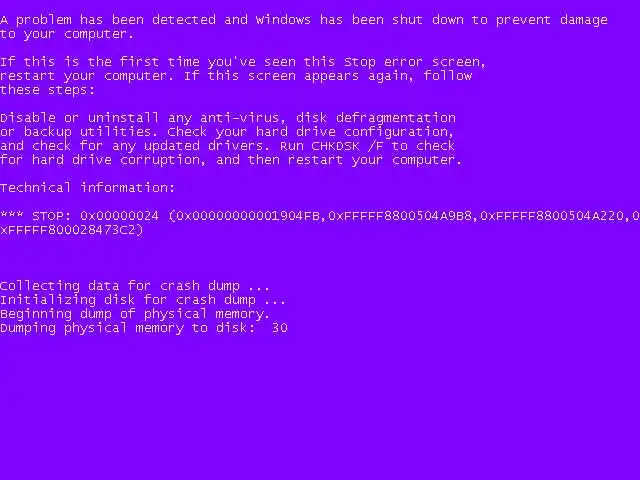Screen dimensions: 640x480
Task: Click the 'for hard drive corruption' line
Action: (231, 160)
